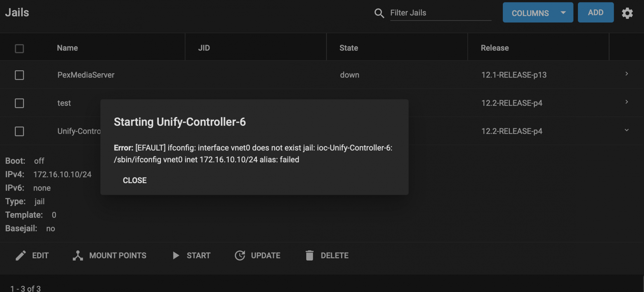Click the PexMediaServer jail name
This screenshot has width=644, height=292.
pos(86,75)
